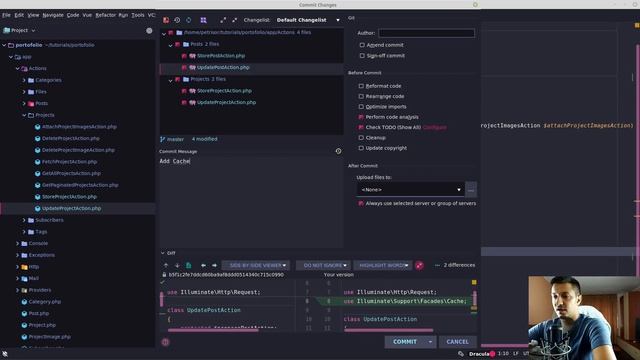Open the File menu
Screen dimensions: 640x360
tap(6, 15)
